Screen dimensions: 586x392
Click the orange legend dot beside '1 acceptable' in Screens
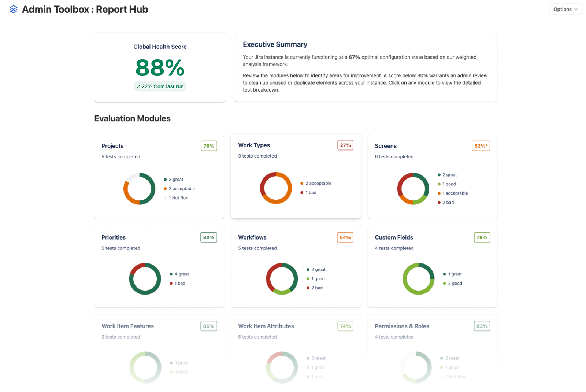pos(438,193)
